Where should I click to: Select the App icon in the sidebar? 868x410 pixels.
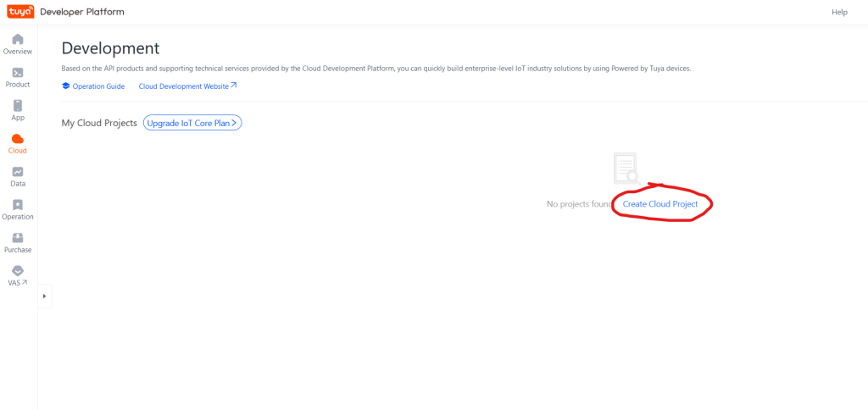click(18, 106)
